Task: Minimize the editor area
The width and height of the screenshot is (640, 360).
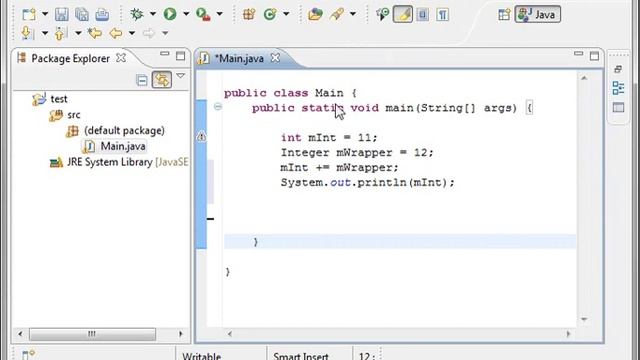Action: click(x=578, y=54)
